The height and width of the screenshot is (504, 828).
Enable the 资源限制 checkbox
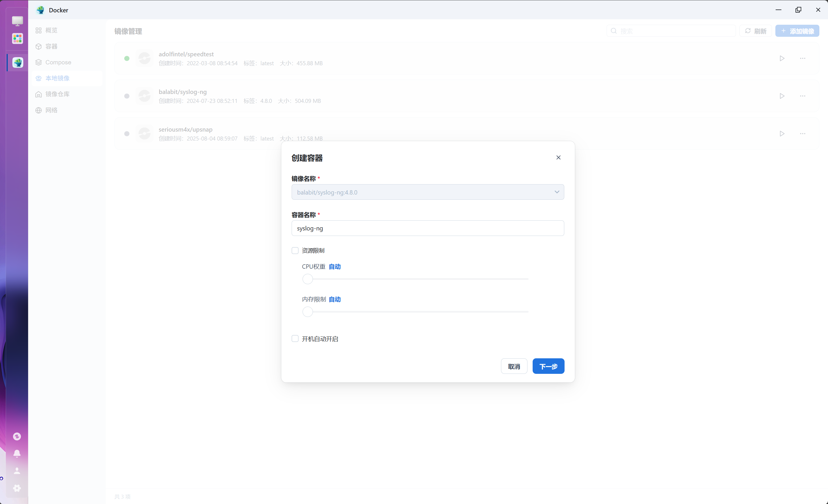coord(295,251)
